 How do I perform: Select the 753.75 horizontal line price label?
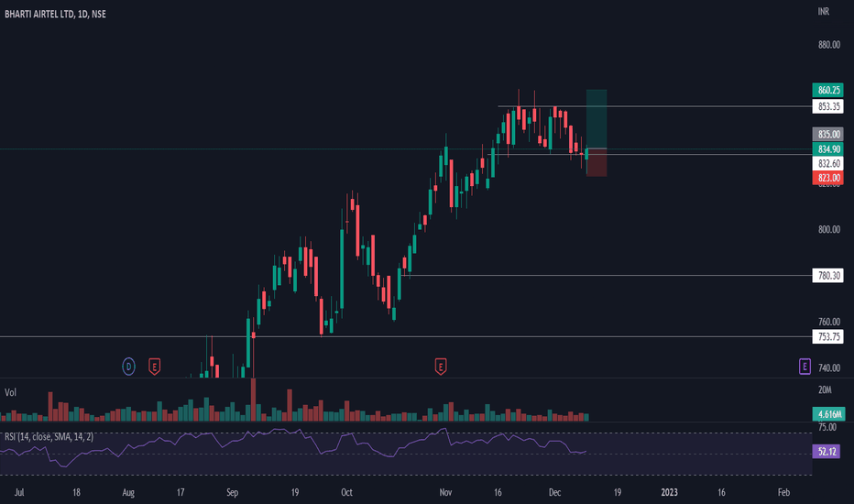[x=827, y=336]
